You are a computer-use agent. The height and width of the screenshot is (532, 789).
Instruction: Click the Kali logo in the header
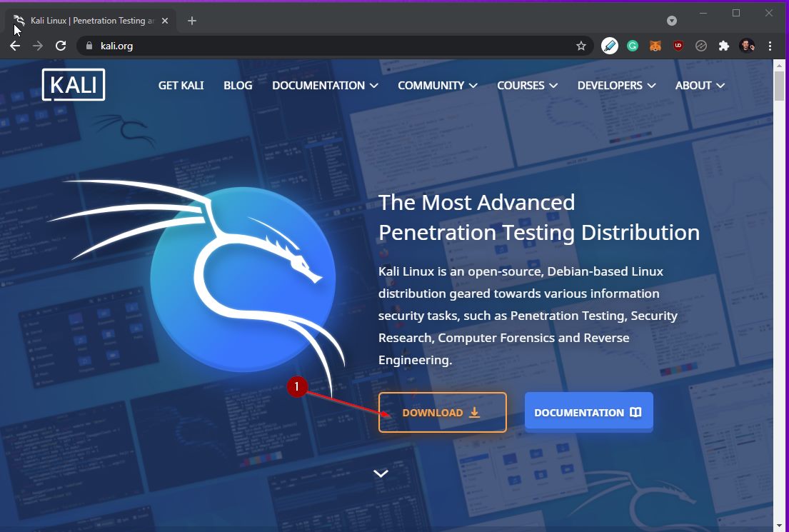point(74,85)
